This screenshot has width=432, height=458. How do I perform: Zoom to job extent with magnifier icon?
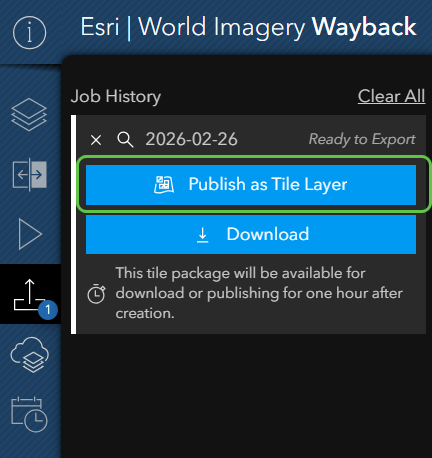point(125,139)
